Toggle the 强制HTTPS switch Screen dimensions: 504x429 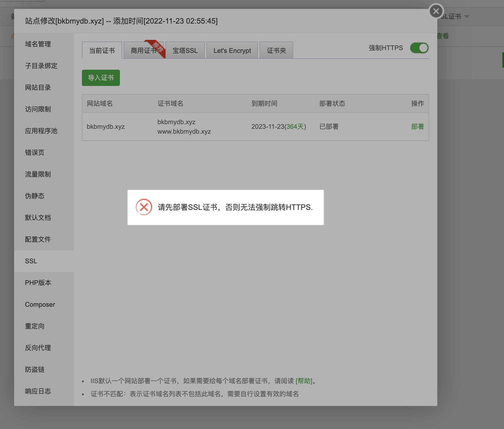(x=419, y=48)
